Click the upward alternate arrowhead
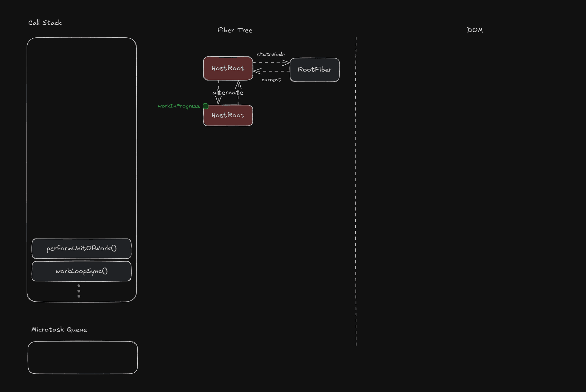 (x=238, y=84)
